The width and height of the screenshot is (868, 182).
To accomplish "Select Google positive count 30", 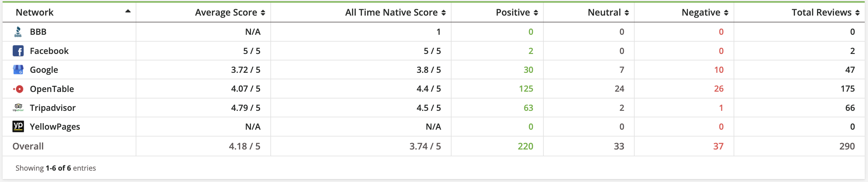I will coord(528,70).
